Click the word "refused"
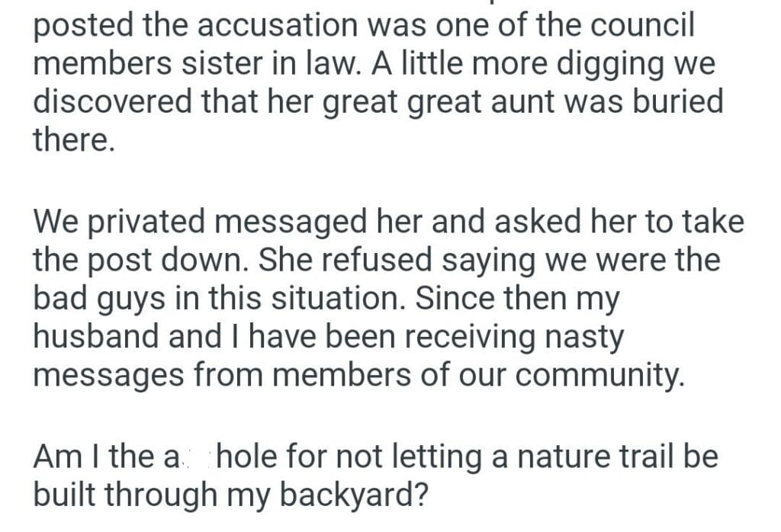 click(x=342, y=260)
